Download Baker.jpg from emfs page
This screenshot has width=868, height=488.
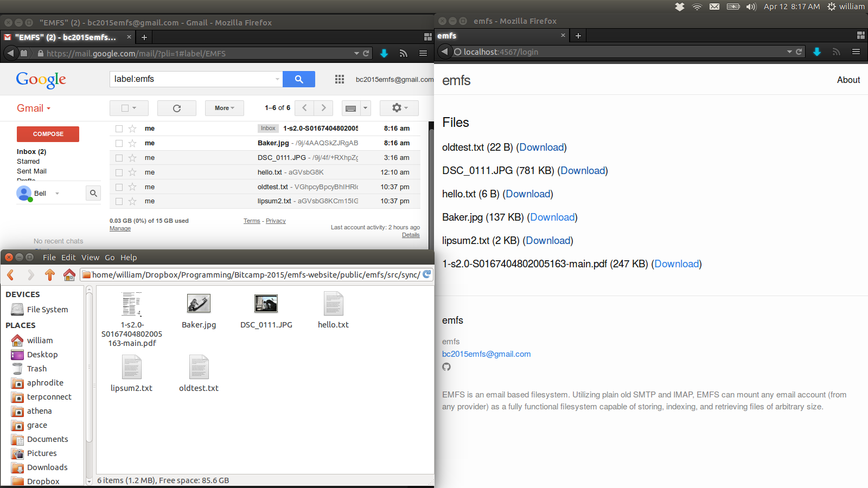pyautogui.click(x=552, y=217)
